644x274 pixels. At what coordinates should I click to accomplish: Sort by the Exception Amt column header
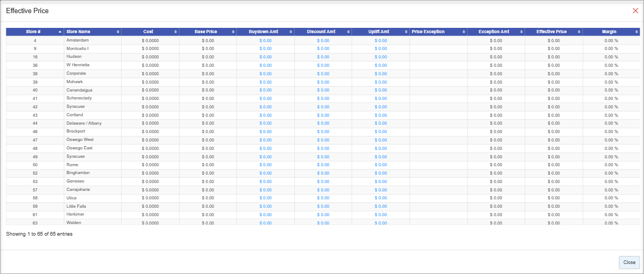point(496,32)
